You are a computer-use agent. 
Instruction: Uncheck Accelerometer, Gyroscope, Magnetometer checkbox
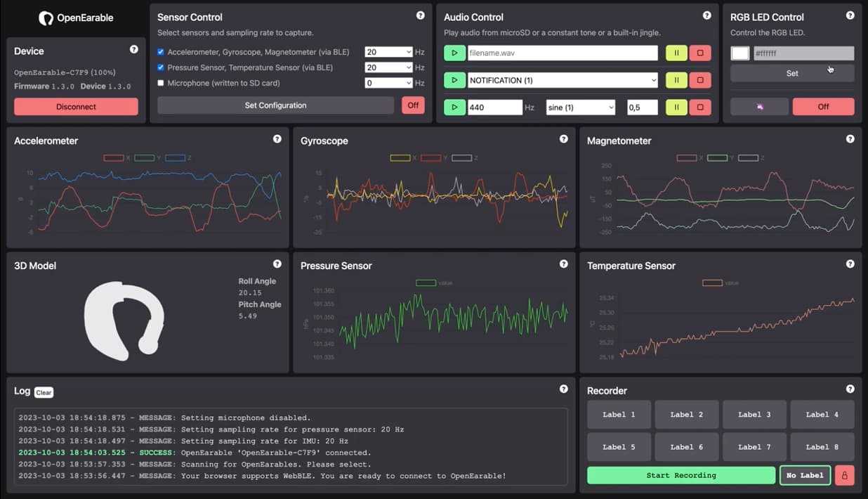point(161,52)
